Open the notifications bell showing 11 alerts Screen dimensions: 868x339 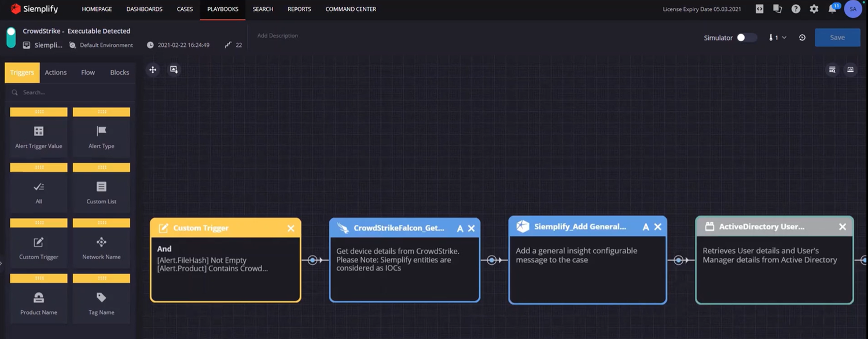pos(832,9)
